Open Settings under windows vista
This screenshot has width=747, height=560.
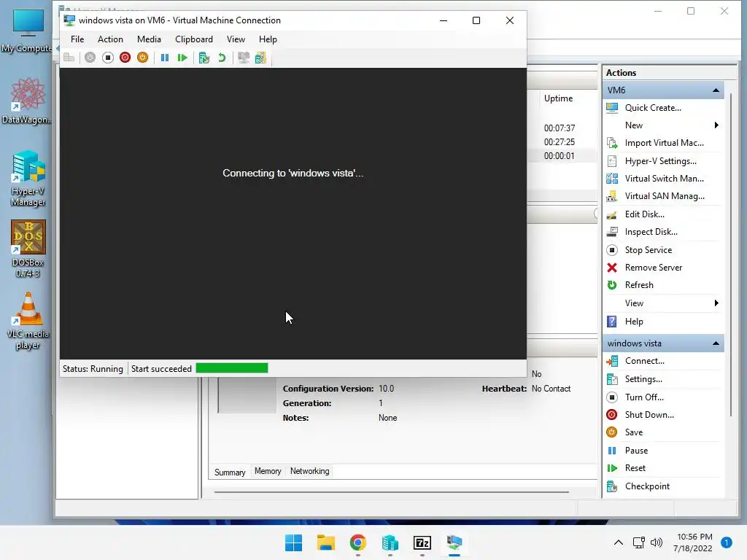point(643,379)
